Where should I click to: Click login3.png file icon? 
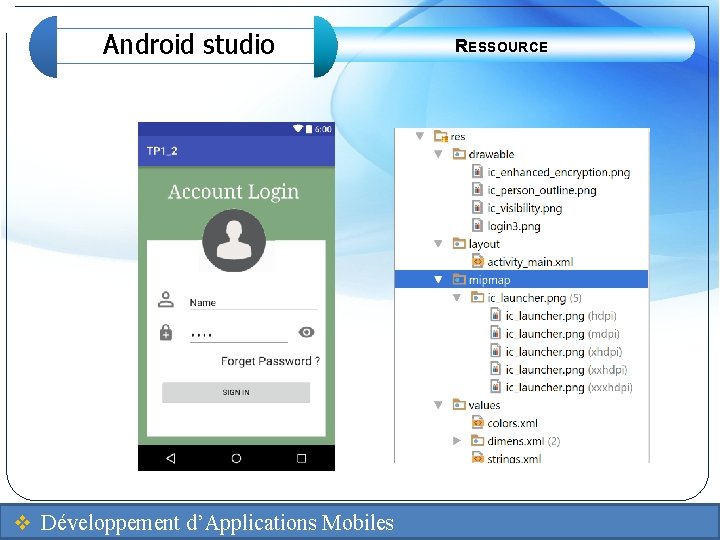(x=478, y=225)
